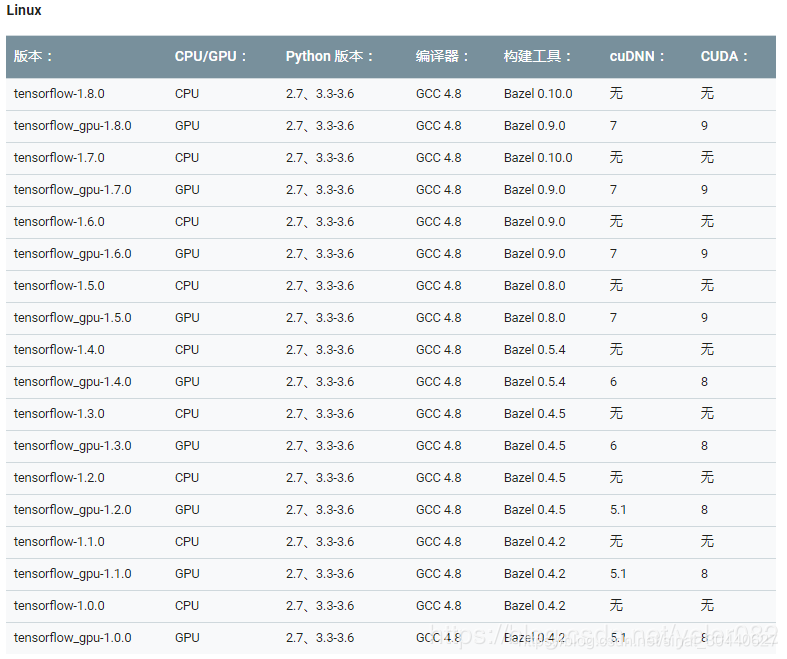This screenshot has height=659, width=787.
Task: Click the 版本 column header
Action: click(33, 56)
